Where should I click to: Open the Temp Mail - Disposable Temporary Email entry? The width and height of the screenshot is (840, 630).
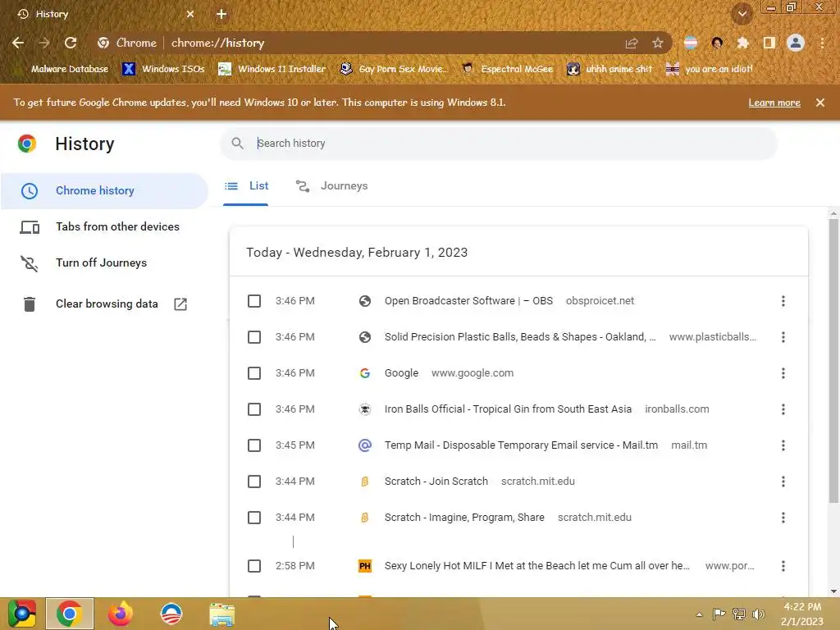tap(521, 445)
